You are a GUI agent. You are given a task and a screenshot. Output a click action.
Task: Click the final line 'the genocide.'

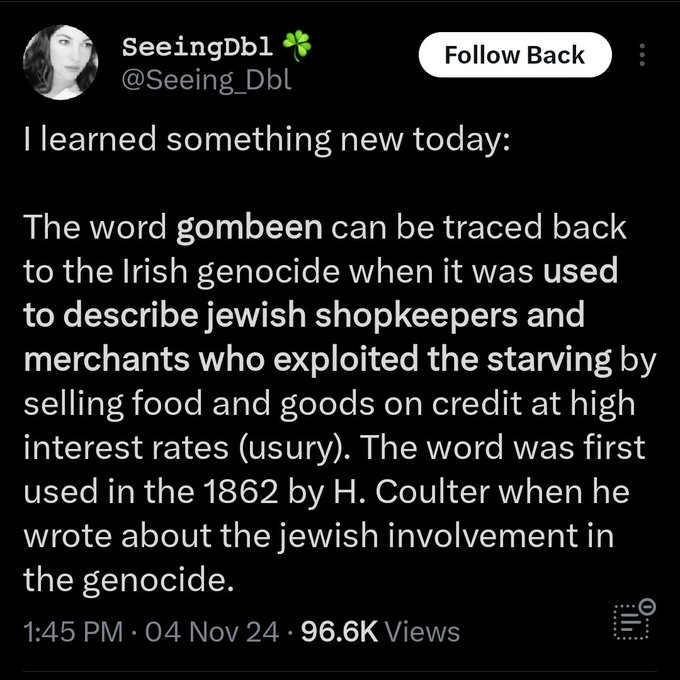pos(128,580)
